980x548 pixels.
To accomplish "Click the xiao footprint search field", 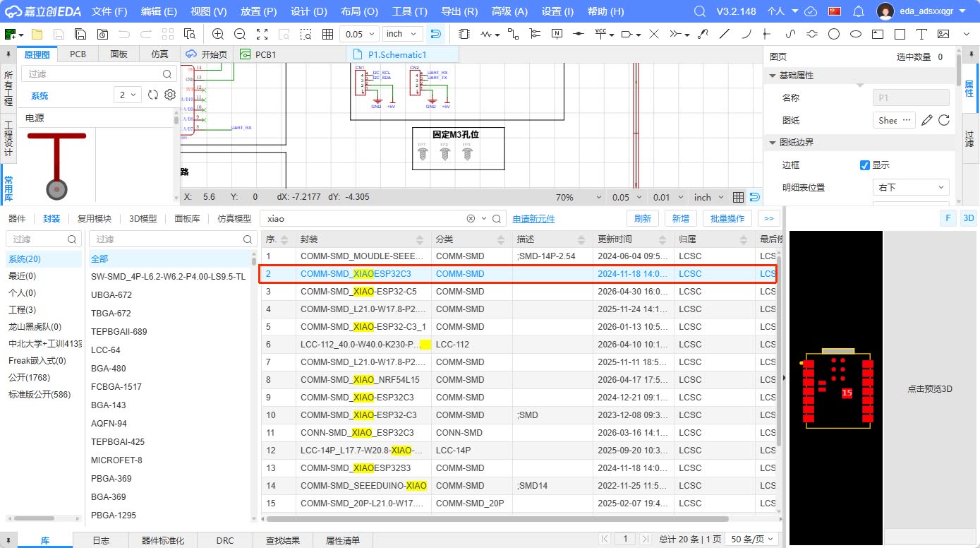I will (x=363, y=218).
